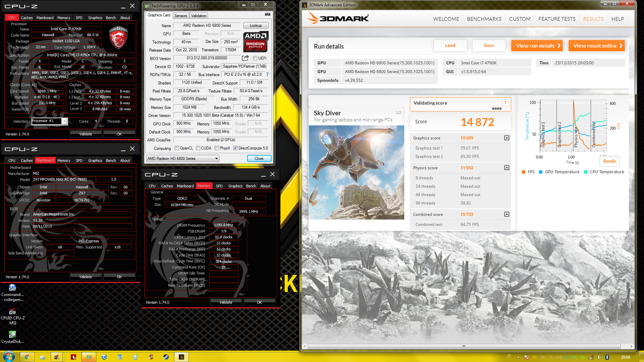Open the Bench tab in the CPU-Z Mainboard window
Screen dimensions: 644x362
pyautogui.click(x=111, y=161)
